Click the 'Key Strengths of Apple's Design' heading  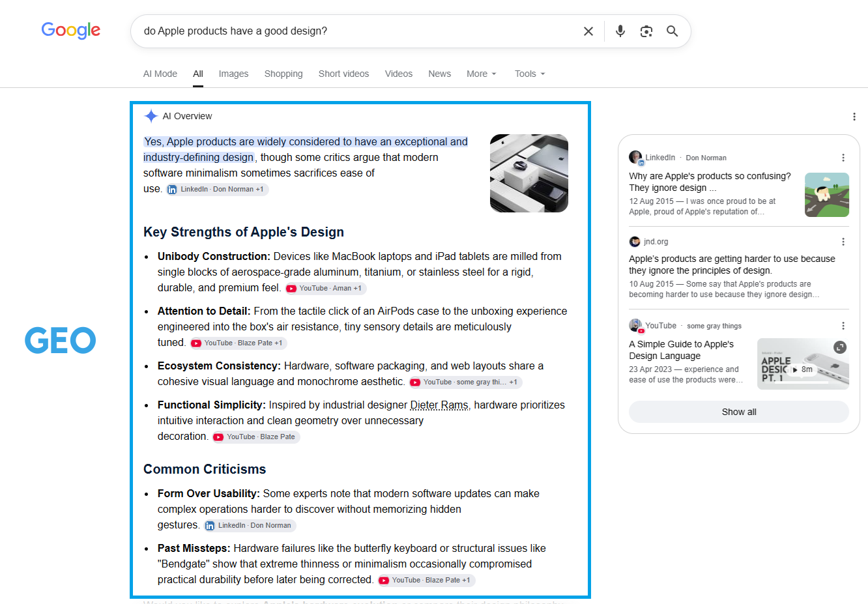click(x=244, y=232)
